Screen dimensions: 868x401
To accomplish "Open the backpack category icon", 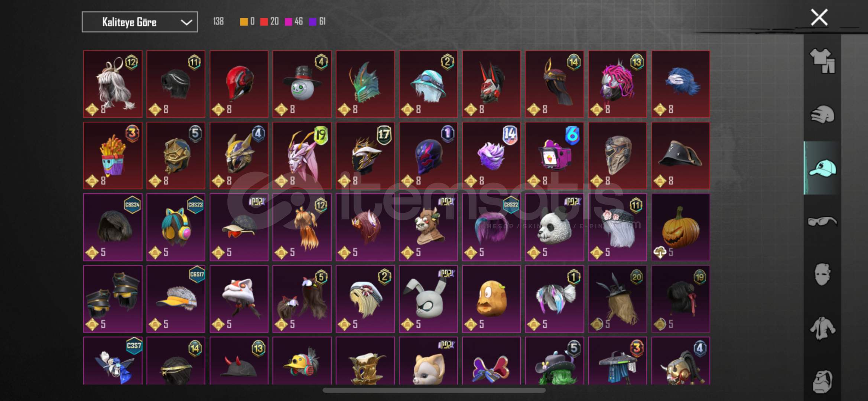I will click(x=822, y=381).
